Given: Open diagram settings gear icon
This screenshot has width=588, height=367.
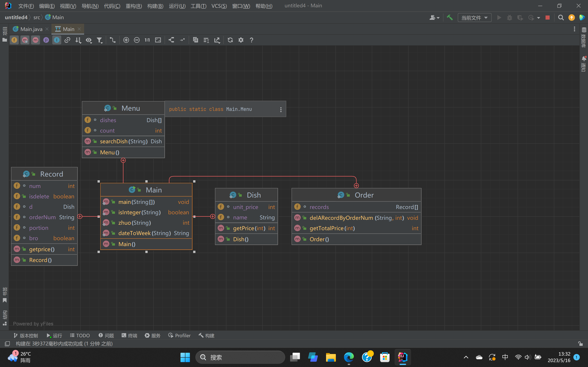Looking at the screenshot, I should coord(241,40).
